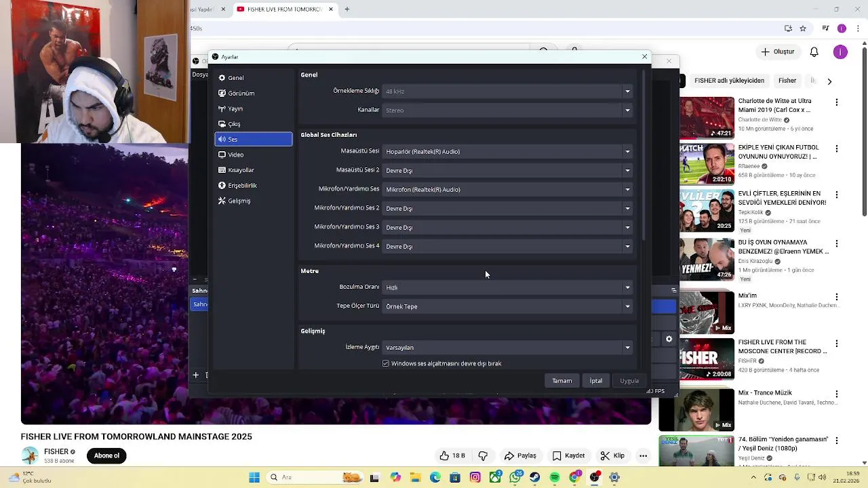Cancel settings with İptal button

[595, 381]
